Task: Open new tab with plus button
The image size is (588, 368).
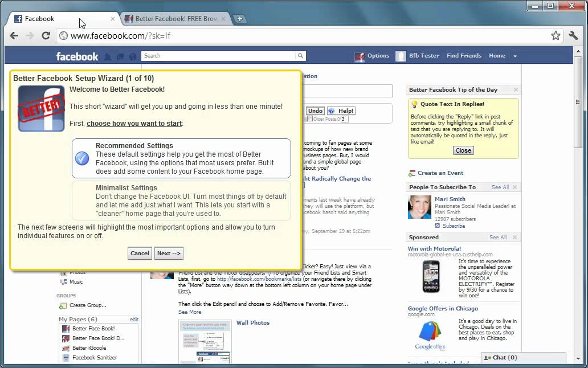Action: tap(239, 19)
